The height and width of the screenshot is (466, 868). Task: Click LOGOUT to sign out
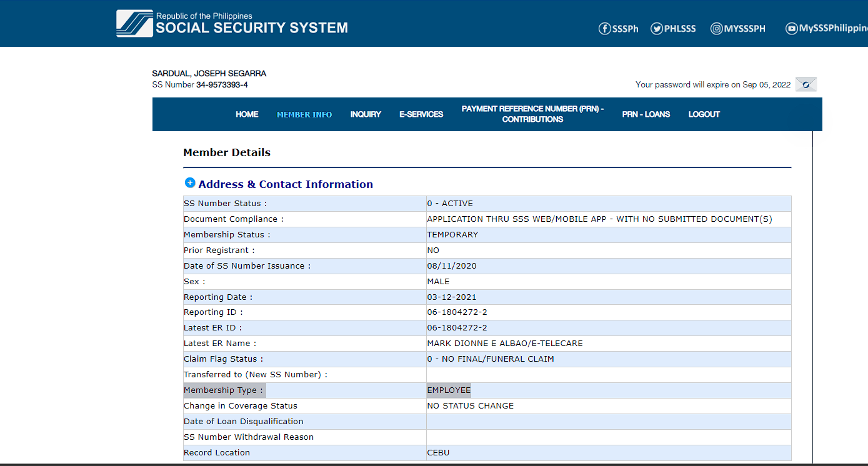[704, 114]
